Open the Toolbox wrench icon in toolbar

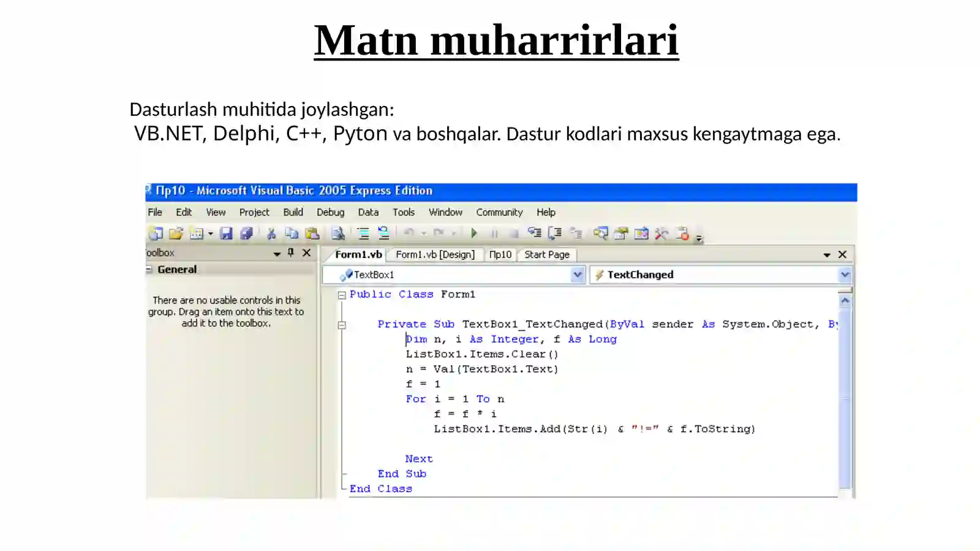pyautogui.click(x=661, y=234)
